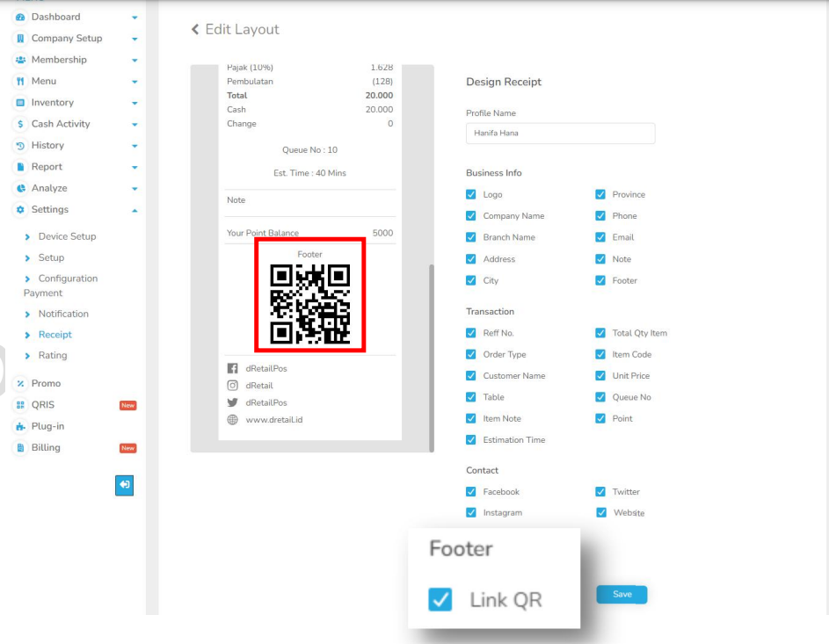This screenshot has width=829, height=644.
Task: Click the blue logout icon button
Action: pos(124,485)
